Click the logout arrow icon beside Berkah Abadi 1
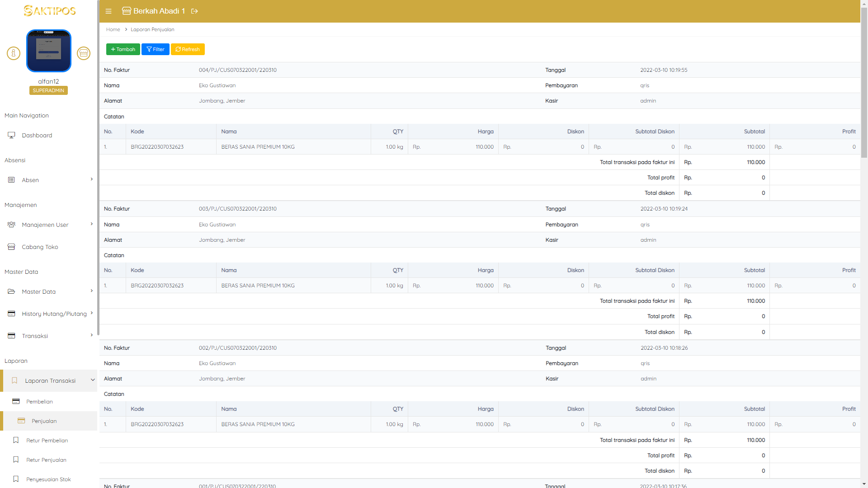 pyautogui.click(x=195, y=11)
